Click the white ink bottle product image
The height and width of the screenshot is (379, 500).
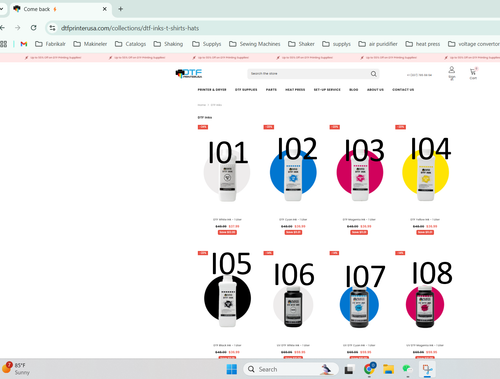(227, 175)
